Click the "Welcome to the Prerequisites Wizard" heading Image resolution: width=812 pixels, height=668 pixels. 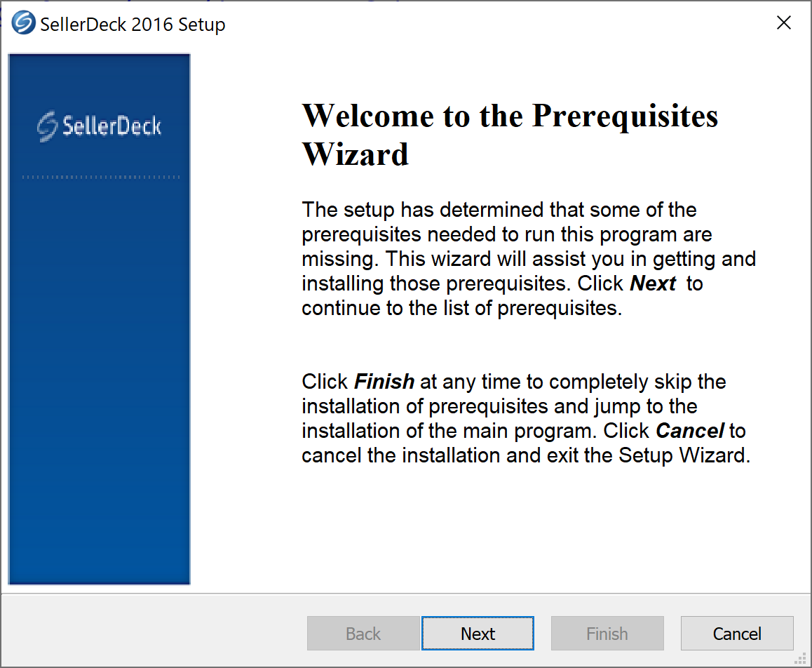click(x=510, y=134)
